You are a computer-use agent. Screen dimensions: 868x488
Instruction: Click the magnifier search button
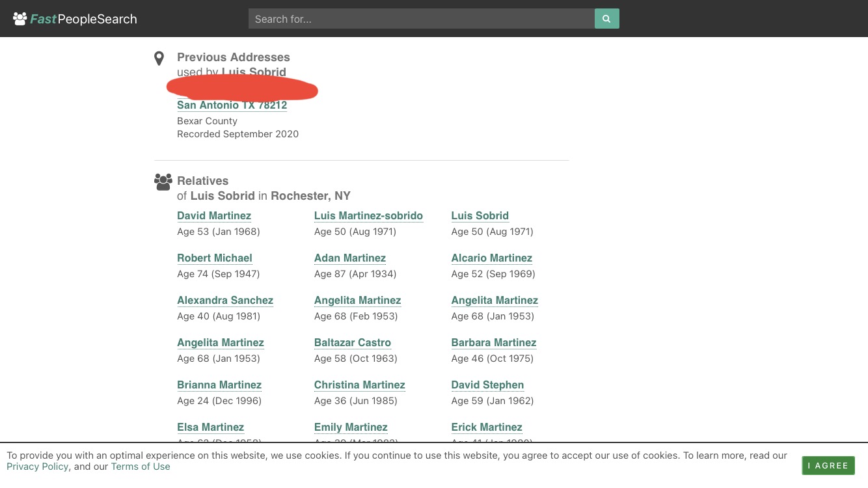tap(606, 19)
